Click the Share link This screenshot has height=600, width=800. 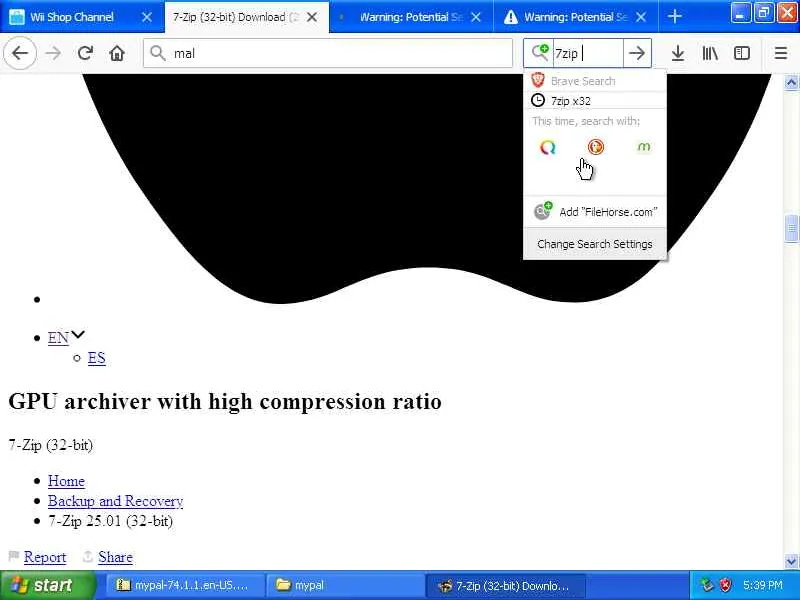click(x=115, y=557)
